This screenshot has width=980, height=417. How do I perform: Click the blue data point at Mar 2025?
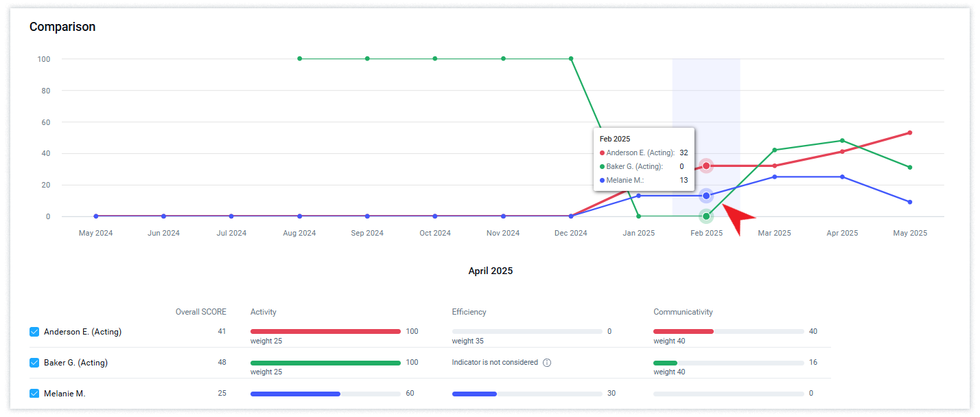pyautogui.click(x=774, y=177)
